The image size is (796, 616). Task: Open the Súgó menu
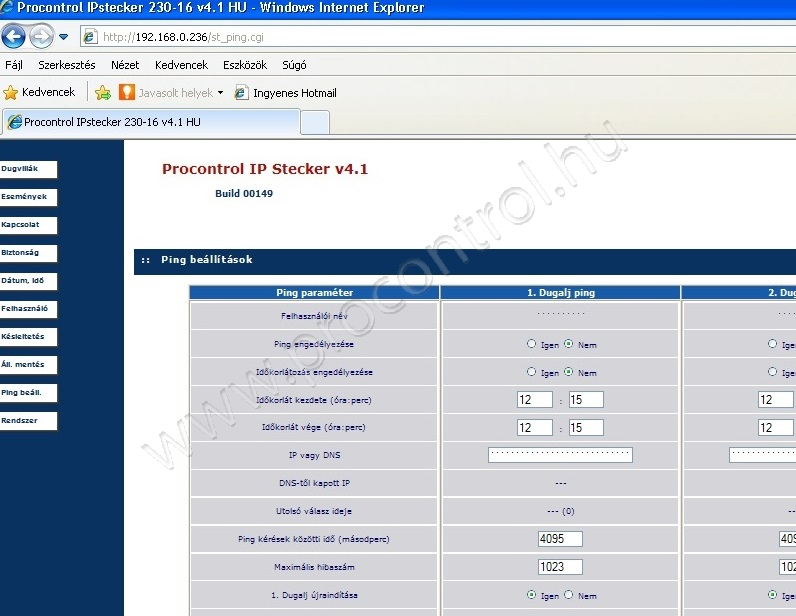pos(294,65)
